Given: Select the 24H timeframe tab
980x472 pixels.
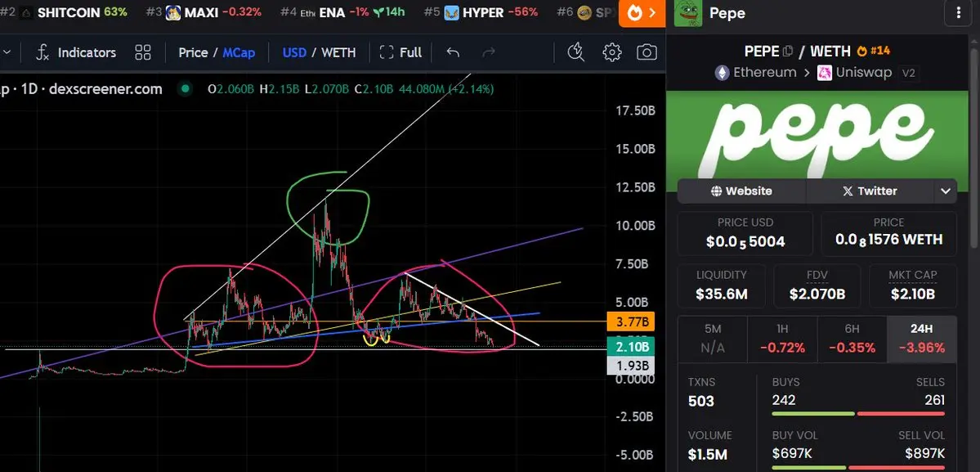Looking at the screenshot, I should [922, 339].
